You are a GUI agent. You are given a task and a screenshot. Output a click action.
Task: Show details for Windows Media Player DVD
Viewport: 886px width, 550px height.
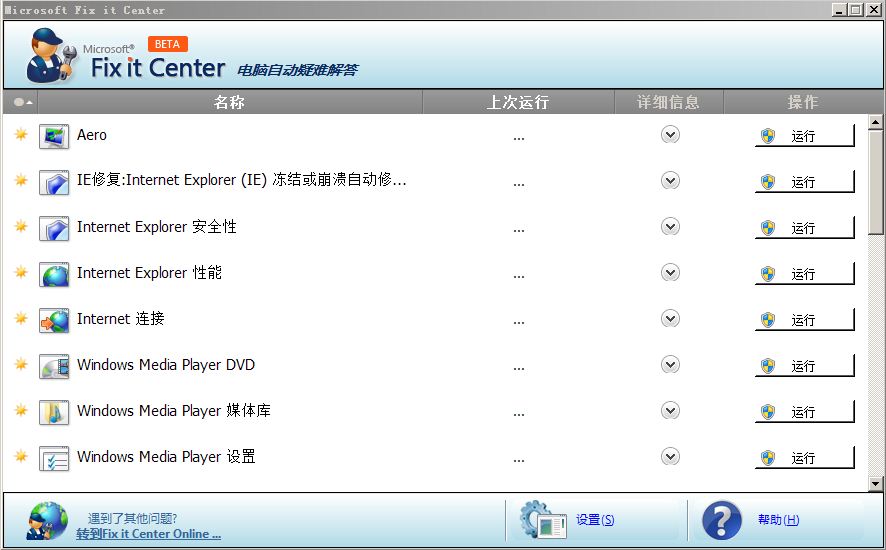pos(670,365)
